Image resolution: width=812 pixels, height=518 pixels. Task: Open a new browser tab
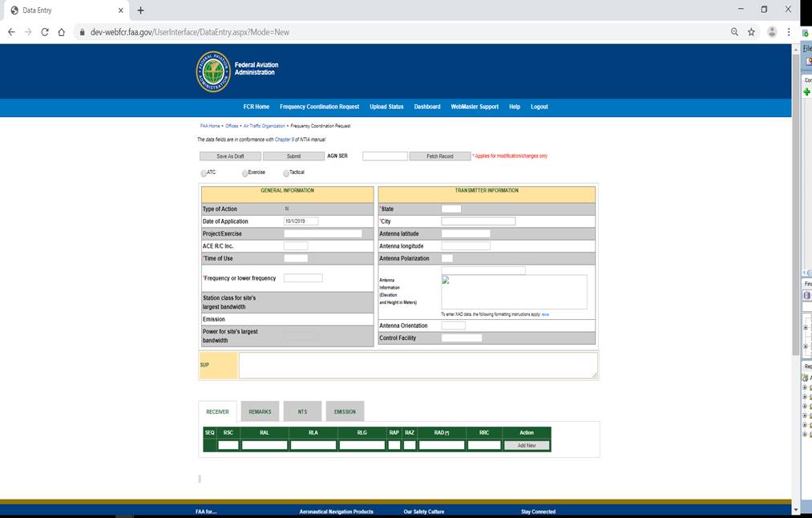(141, 10)
